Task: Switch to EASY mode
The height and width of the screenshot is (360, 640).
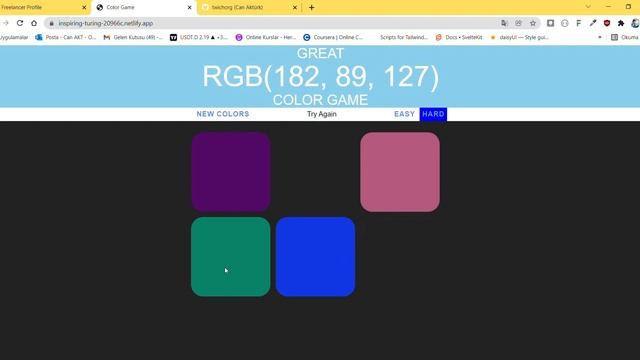Action: pos(404,114)
